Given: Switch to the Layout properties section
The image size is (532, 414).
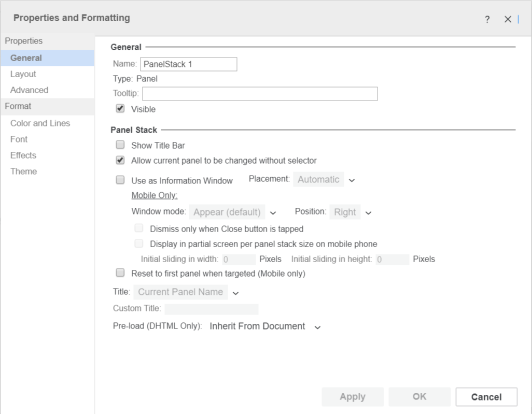Looking at the screenshot, I should point(23,74).
